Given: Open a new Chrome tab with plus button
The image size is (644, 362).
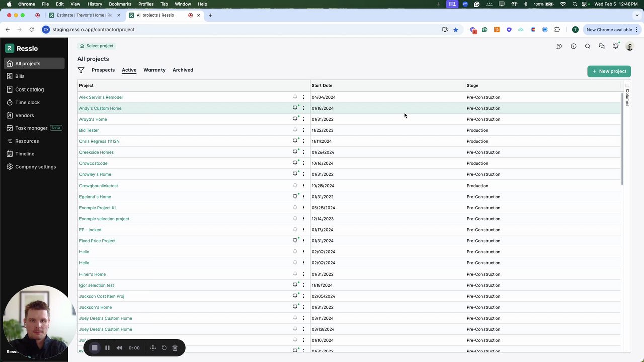Looking at the screenshot, I should [210, 15].
